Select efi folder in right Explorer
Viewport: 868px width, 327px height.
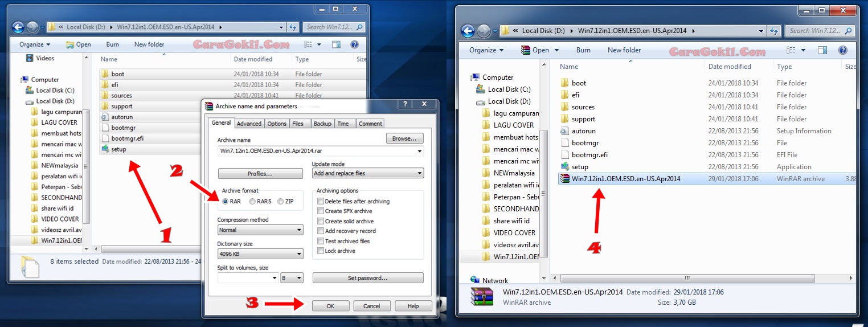coord(575,95)
